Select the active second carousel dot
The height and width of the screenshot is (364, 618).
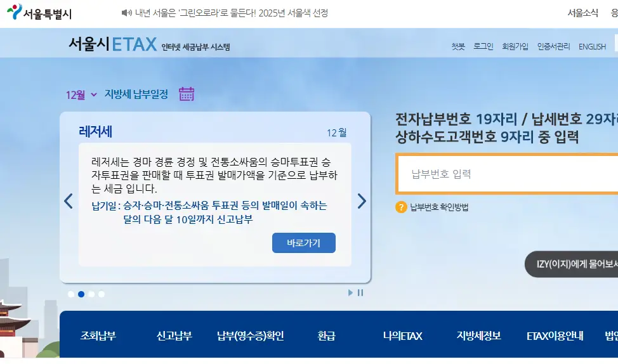click(x=81, y=294)
